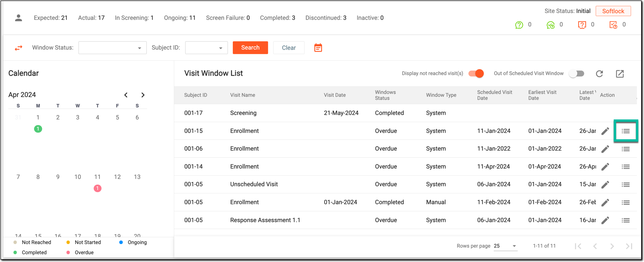
Task: Click the subject person icon
Action: pos(18,18)
